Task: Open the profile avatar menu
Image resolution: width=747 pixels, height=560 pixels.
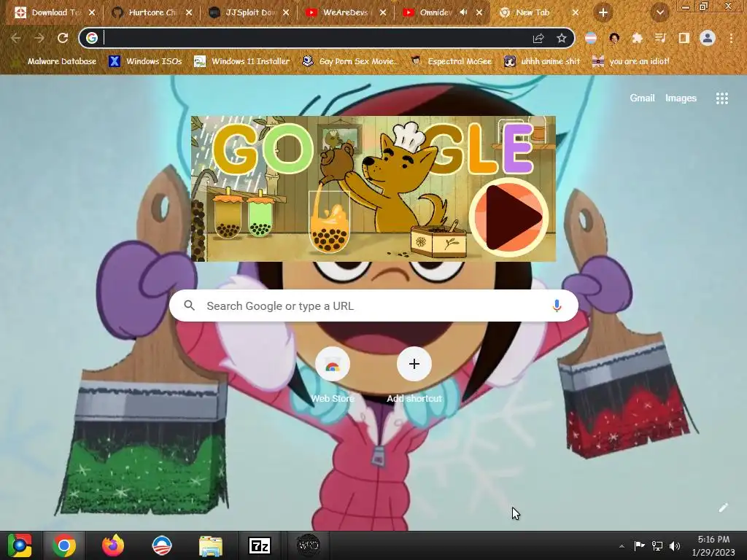Action: pos(708,38)
